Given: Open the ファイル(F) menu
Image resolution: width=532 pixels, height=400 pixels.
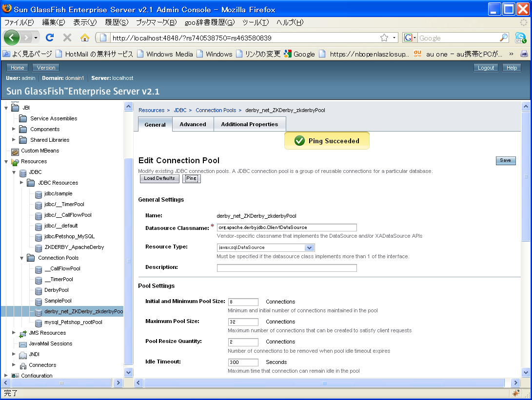Looking at the screenshot, I should point(19,22).
